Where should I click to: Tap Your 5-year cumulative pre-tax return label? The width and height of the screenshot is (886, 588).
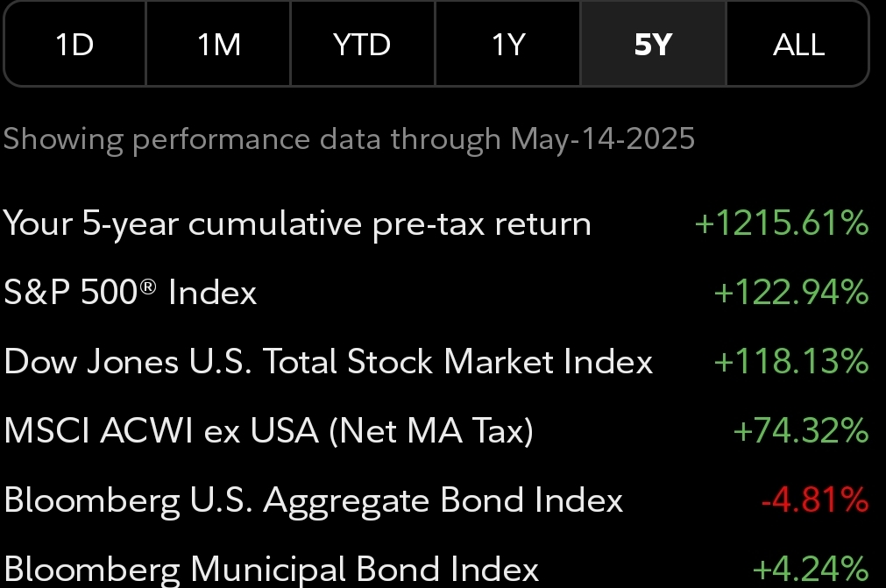tap(297, 223)
